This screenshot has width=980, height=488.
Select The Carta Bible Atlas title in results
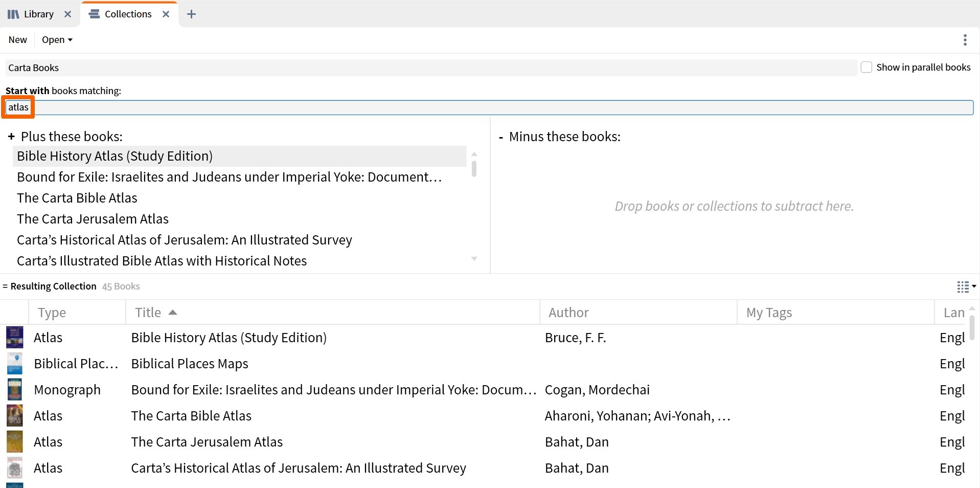pos(191,416)
